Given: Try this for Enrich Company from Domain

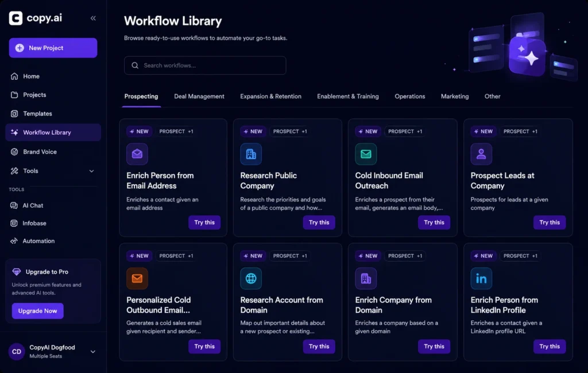Looking at the screenshot, I should pyautogui.click(x=434, y=347).
